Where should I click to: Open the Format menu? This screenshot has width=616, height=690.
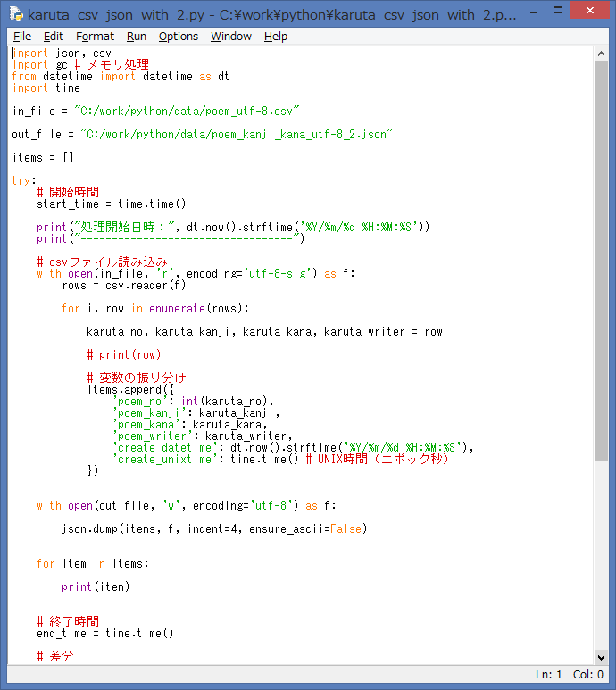[x=95, y=37]
